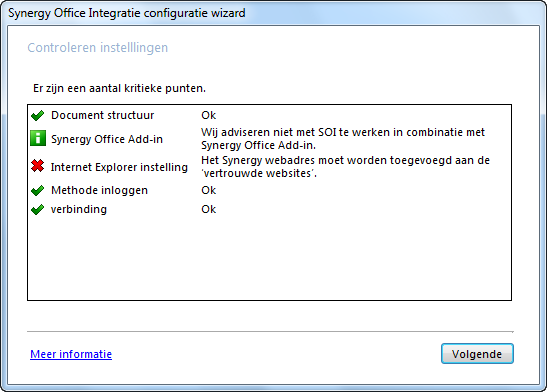Image resolution: width=547 pixels, height=392 pixels.
Task: Click the Ok status of verbinding
Action: point(209,209)
